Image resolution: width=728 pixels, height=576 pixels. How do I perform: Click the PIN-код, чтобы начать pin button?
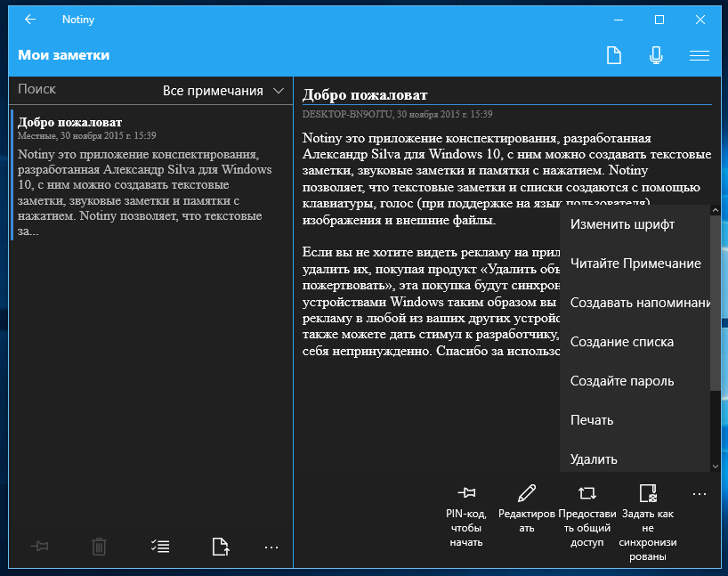pos(466,516)
